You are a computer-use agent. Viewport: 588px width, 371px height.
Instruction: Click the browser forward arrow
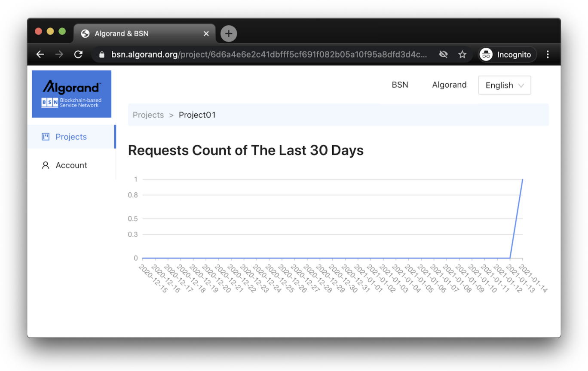pos(59,55)
